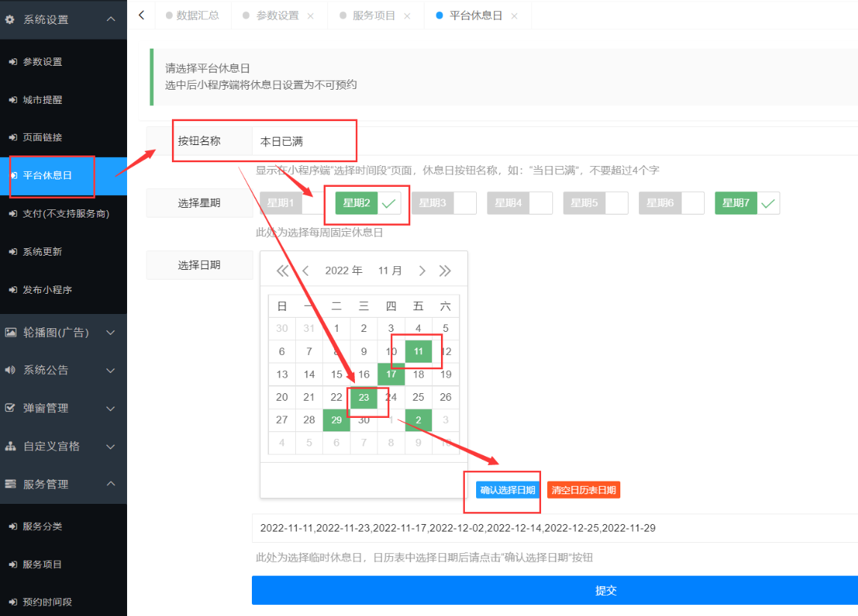Viewport: 858px width, 616px height.
Task: Go to previous month in calendar
Action: click(306, 271)
